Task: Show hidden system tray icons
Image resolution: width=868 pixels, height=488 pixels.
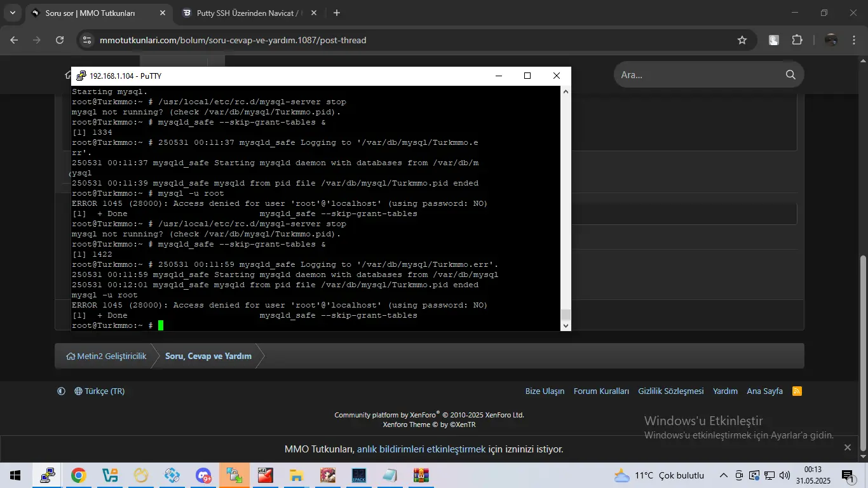Action: point(723,475)
